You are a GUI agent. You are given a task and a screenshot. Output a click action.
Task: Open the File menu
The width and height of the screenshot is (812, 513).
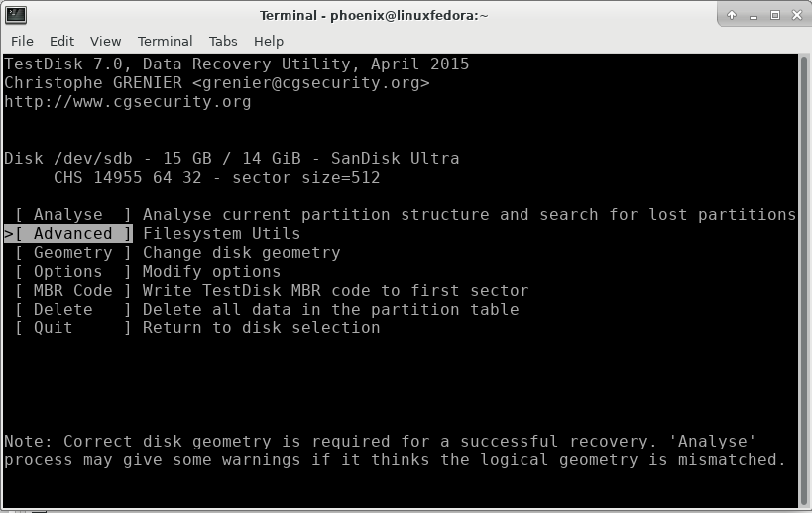point(22,41)
